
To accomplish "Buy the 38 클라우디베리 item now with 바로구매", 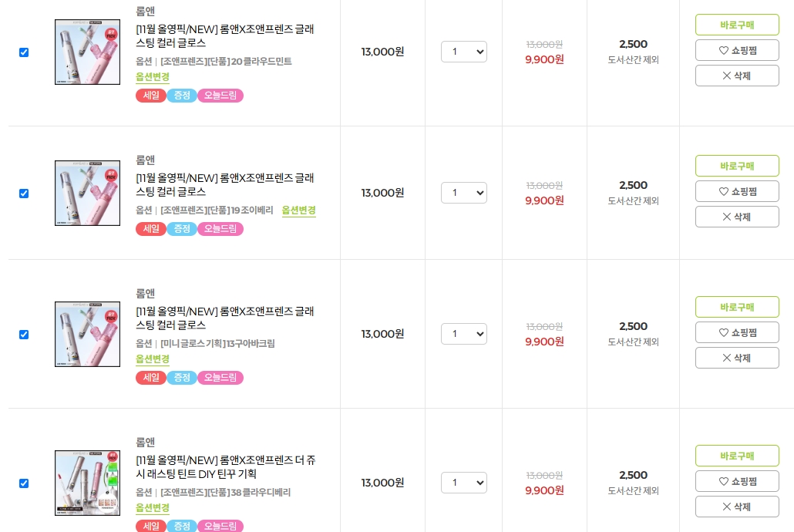I will [x=737, y=456].
